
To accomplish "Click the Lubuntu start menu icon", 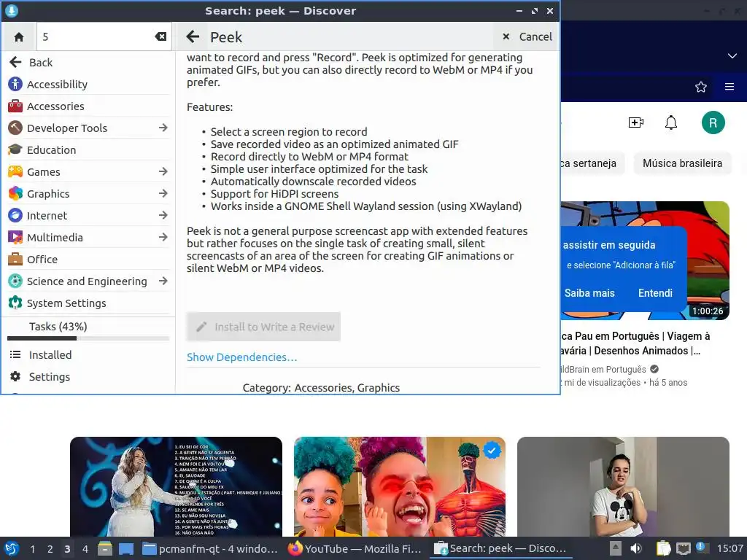I will coord(12,548).
